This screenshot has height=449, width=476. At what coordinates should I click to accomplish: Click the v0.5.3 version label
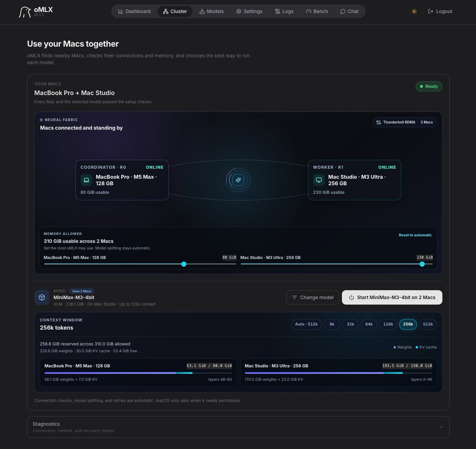(x=39, y=15)
